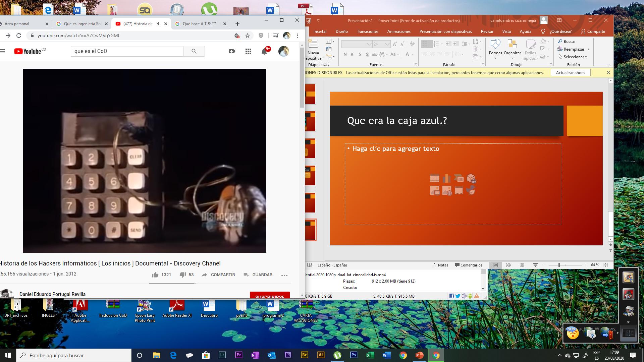This screenshot has width=644, height=362.
Task: Toggle center alignment in Párrafo group
Action: coord(432,54)
